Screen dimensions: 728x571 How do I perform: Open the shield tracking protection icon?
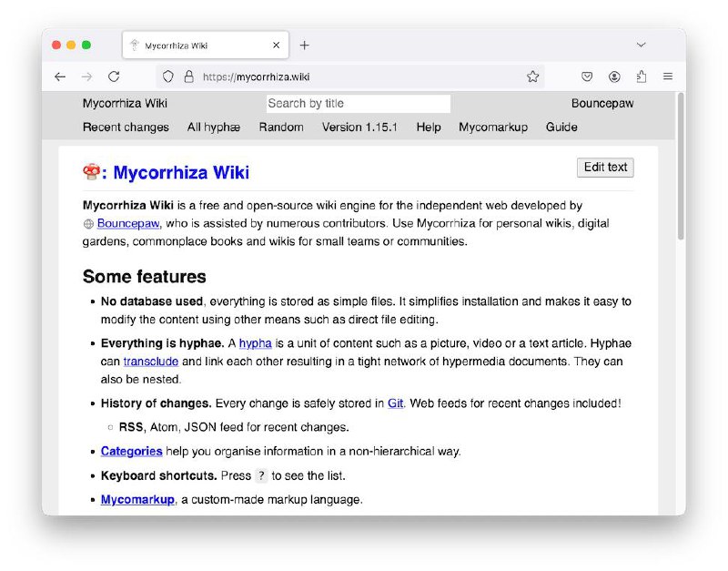(168, 76)
